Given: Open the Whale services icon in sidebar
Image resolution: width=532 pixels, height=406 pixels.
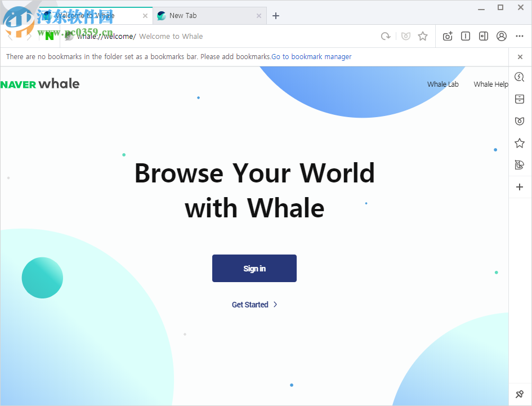Looking at the screenshot, I should 519,121.
